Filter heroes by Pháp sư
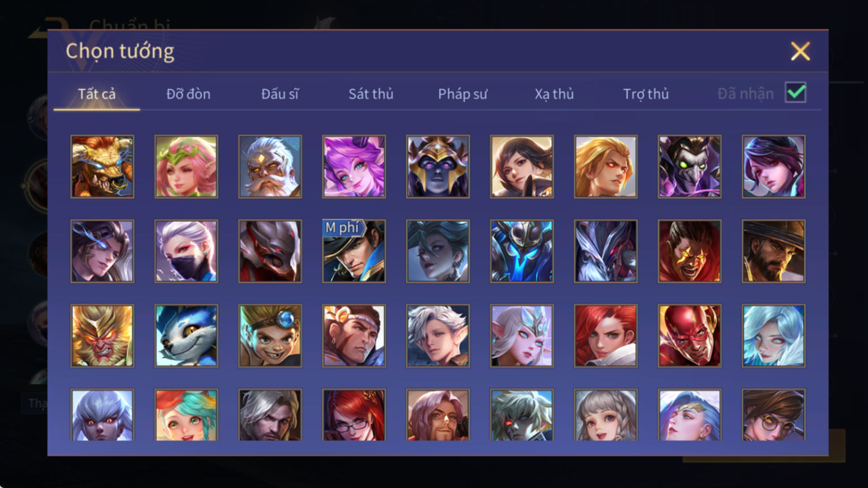Viewport: 868px width, 488px height. coord(462,94)
